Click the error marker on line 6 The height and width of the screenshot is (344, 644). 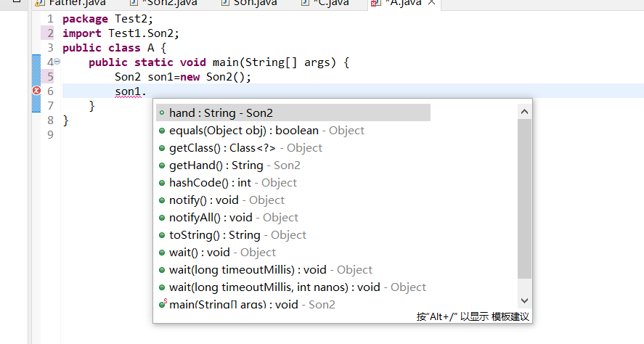pos(36,91)
